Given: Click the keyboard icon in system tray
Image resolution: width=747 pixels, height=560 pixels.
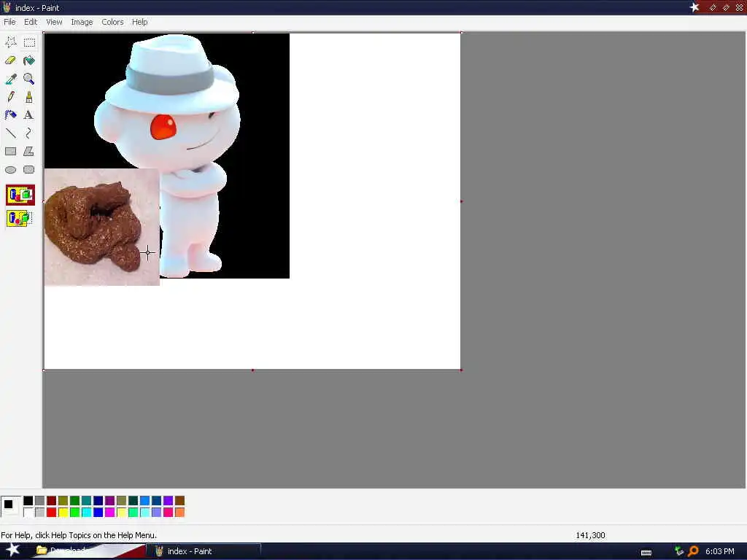Looking at the screenshot, I should [x=646, y=553].
